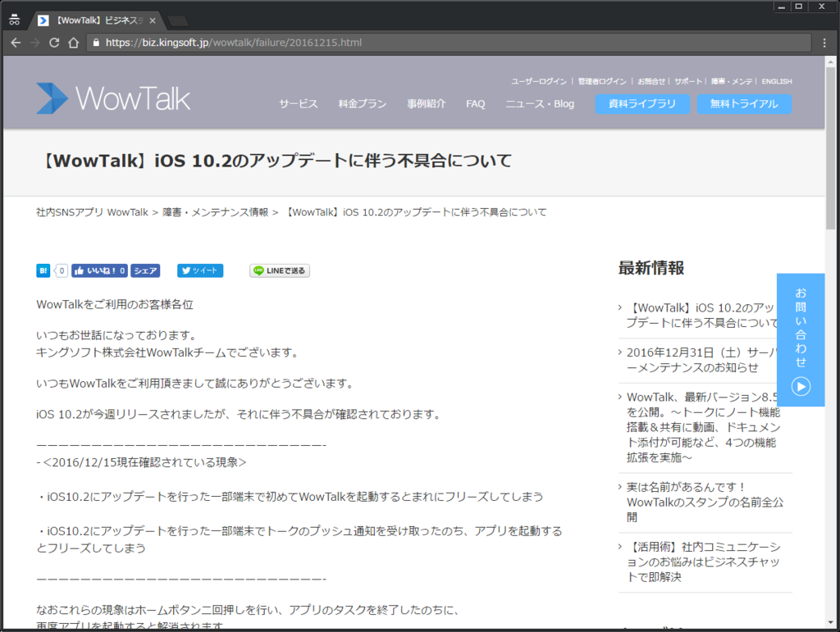Click 最新情報 sidebar heading
This screenshot has height=632, width=840.
[651, 268]
